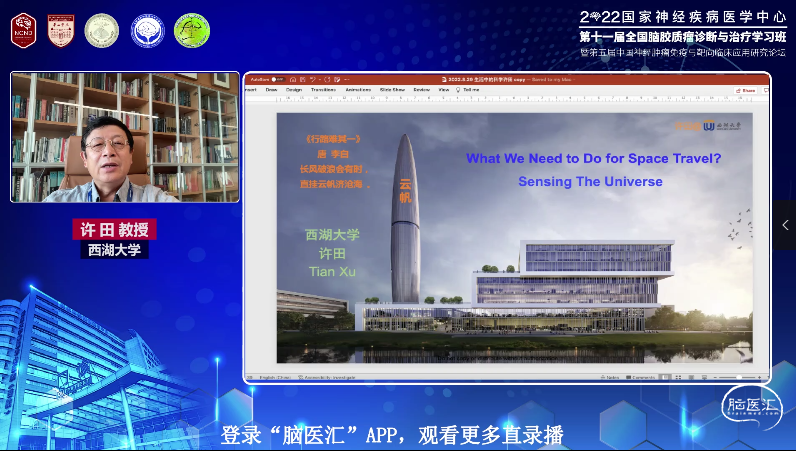Click the Share button in PowerPoint
Image resolution: width=796 pixels, height=451 pixels.
[x=746, y=90]
